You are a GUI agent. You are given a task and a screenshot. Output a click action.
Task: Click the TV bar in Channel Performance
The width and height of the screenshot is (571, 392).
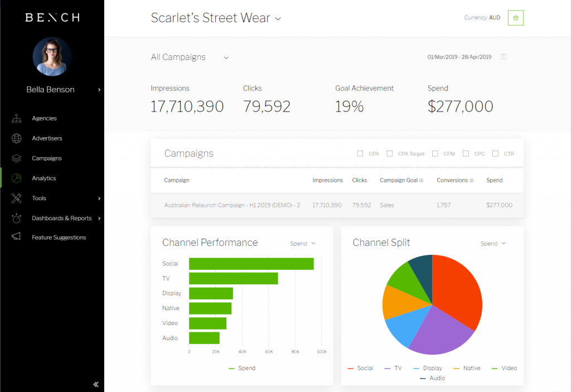click(234, 279)
